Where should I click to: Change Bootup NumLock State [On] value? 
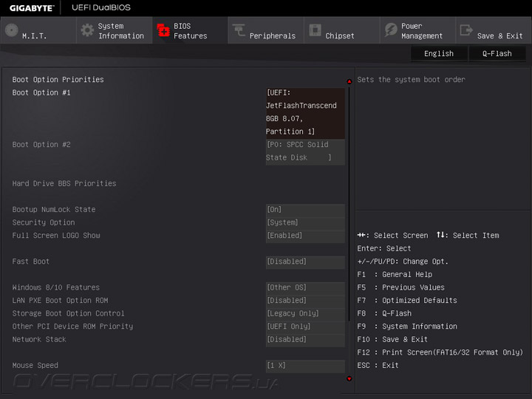305,210
